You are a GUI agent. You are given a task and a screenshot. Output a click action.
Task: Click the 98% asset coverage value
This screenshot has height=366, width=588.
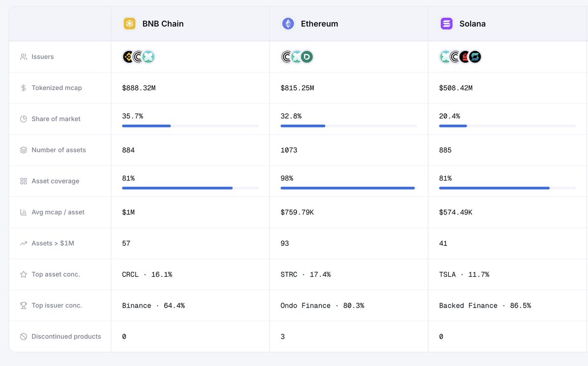287,178
